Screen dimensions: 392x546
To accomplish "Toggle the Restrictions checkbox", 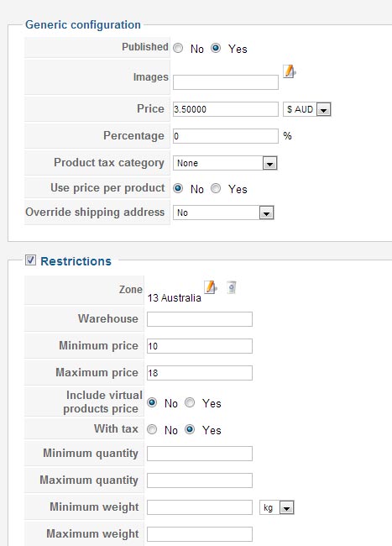I will 30,260.
